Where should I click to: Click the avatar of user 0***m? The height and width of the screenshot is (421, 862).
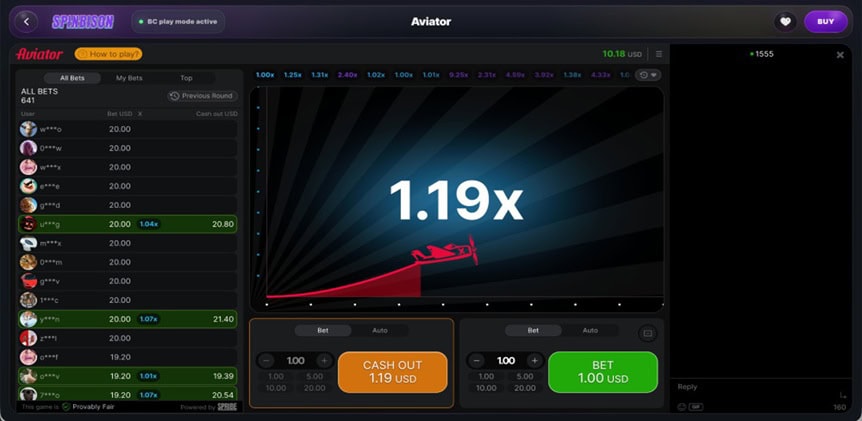point(29,262)
